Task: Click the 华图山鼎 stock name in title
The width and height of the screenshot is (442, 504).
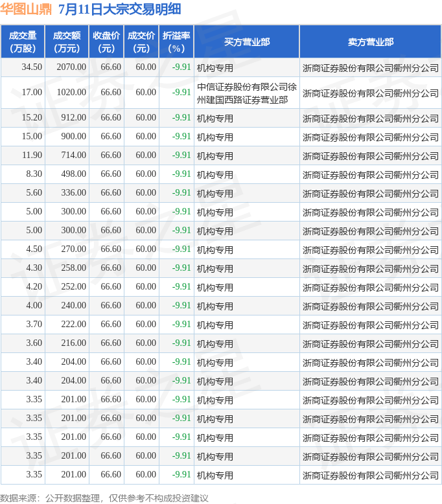Action: pyautogui.click(x=26, y=9)
